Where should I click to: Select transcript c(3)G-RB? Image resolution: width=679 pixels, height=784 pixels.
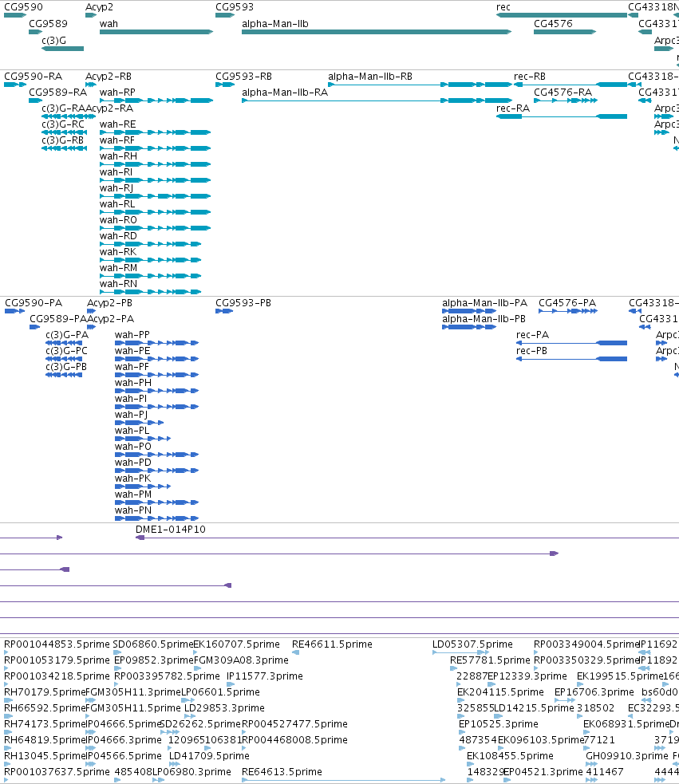(64, 148)
